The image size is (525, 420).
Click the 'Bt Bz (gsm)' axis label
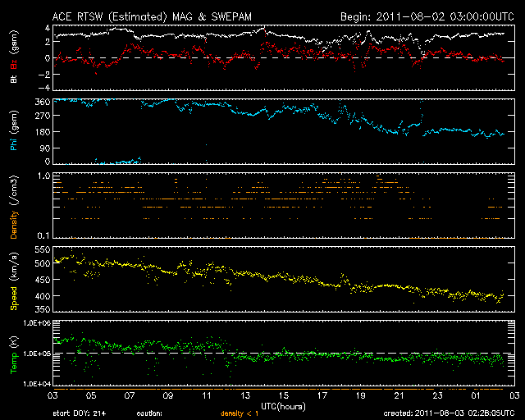[x=14, y=57]
